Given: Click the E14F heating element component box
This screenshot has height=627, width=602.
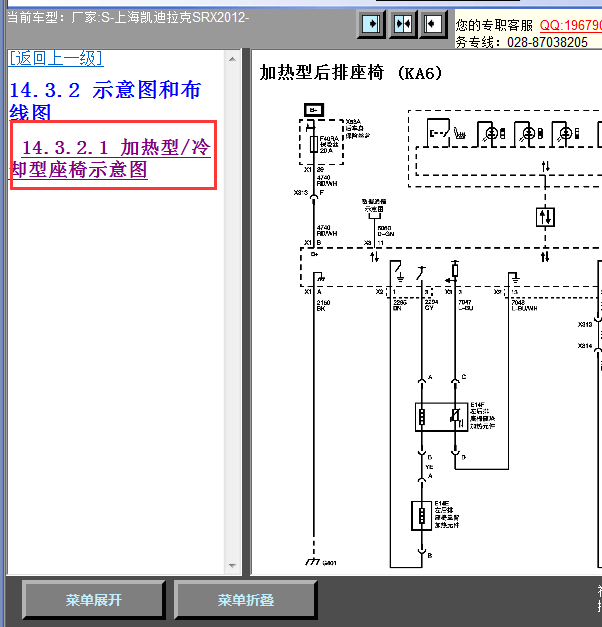Looking at the screenshot, I should pyautogui.click(x=441, y=417).
